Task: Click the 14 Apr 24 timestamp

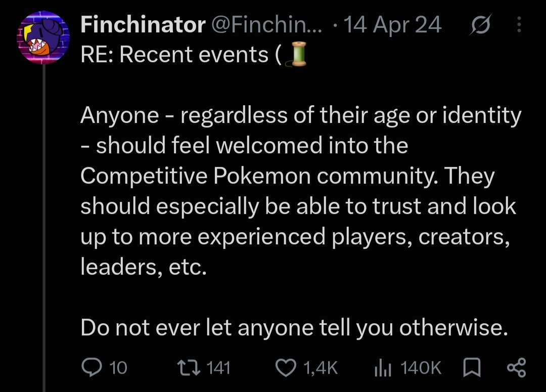Action: (x=392, y=25)
